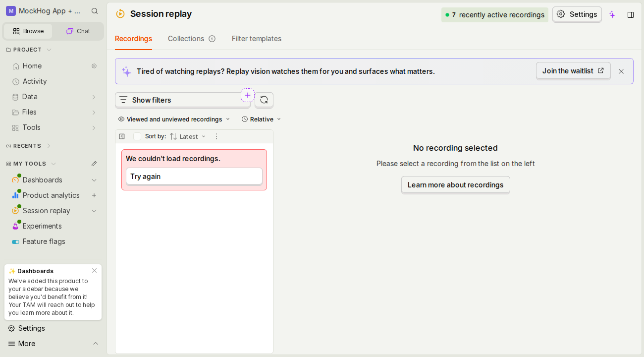Expand the Dashboards chevron
644x357 pixels.
(x=94, y=180)
